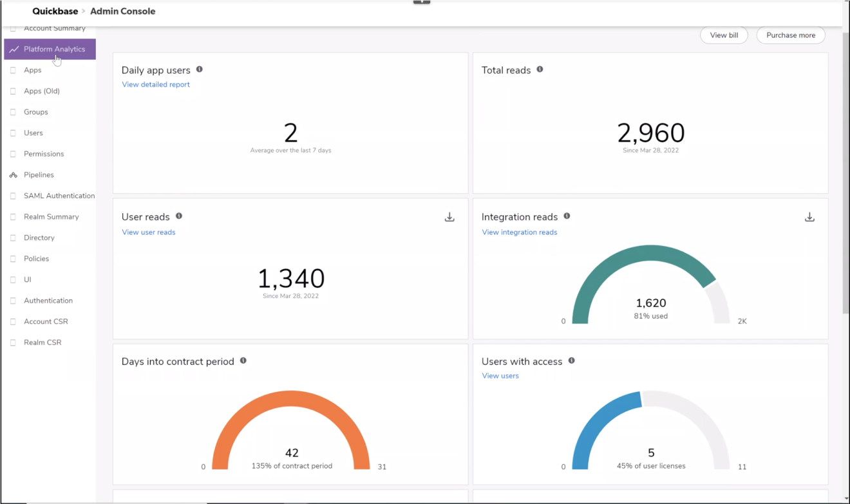Open the Daily app users info icon
This screenshot has width=850, height=504.
[200, 70]
